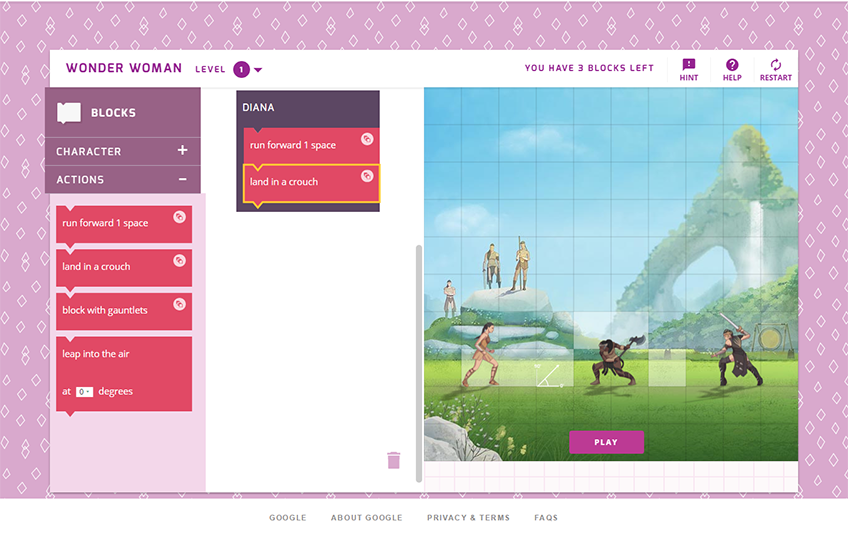The image size is (848, 536).
Task: Open the Hint speech bubble icon
Action: click(688, 65)
